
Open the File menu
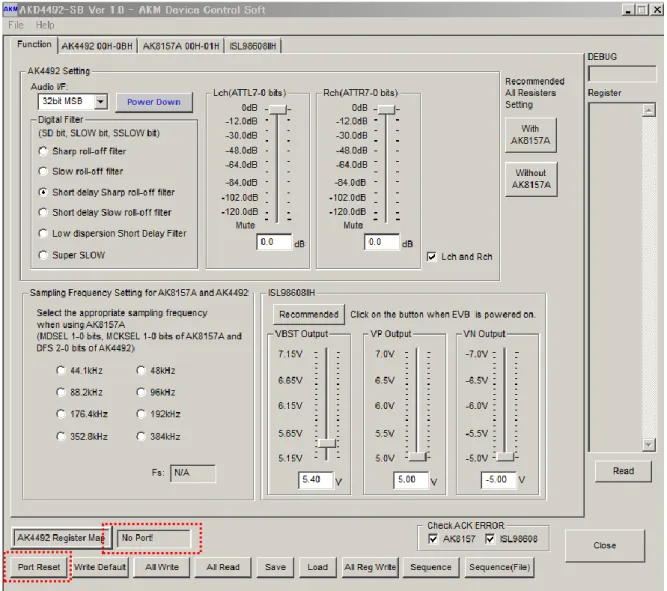16,25
